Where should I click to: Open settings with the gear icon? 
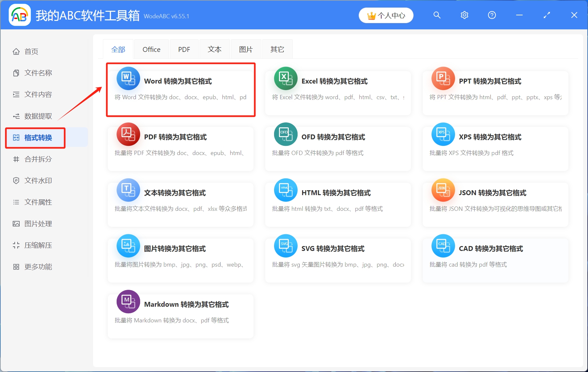pos(464,15)
